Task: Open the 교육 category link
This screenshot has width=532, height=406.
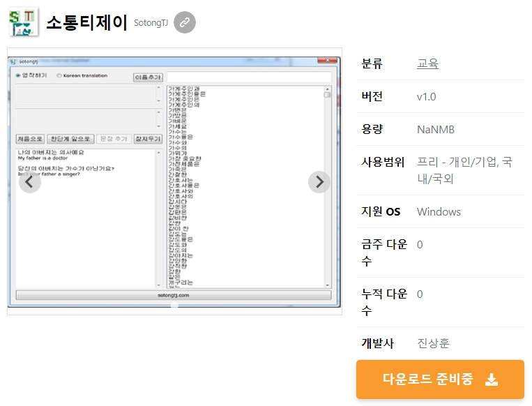Action: [427, 63]
